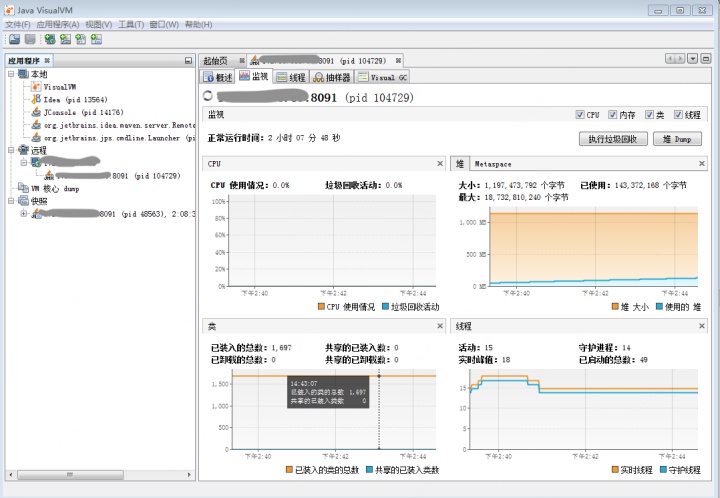Open the 窗口(W) menu
720x498 pixels.
click(164, 24)
